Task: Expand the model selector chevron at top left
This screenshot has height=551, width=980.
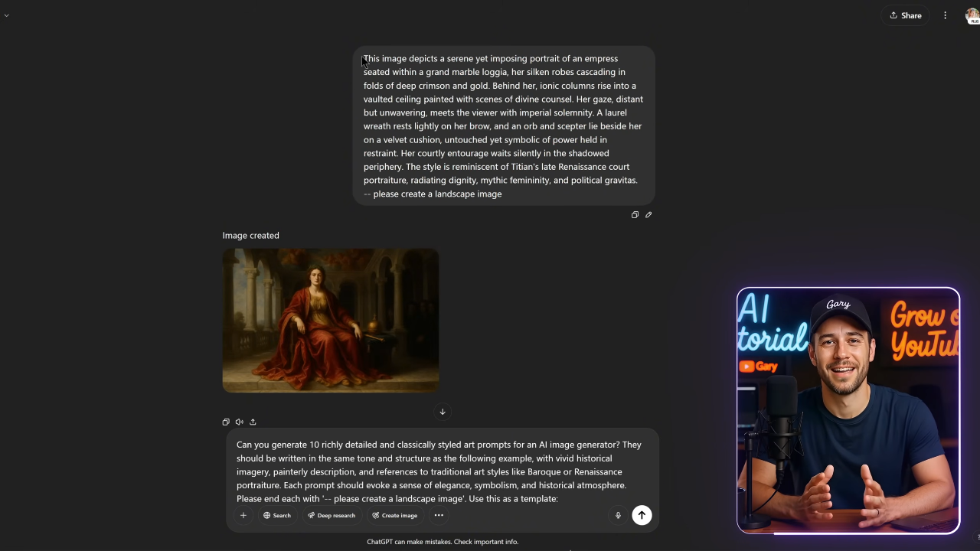Action: click(x=6, y=15)
